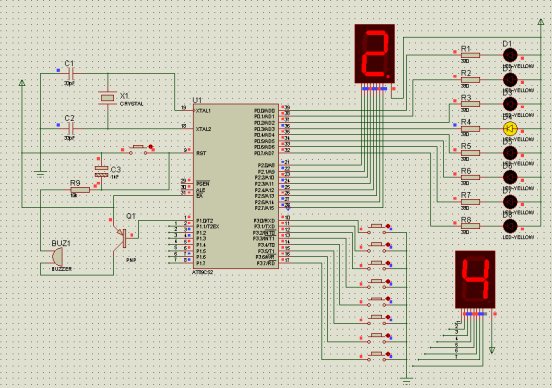Click the X1 crystal oscillator
The width and height of the screenshot is (552, 388).
107,98
